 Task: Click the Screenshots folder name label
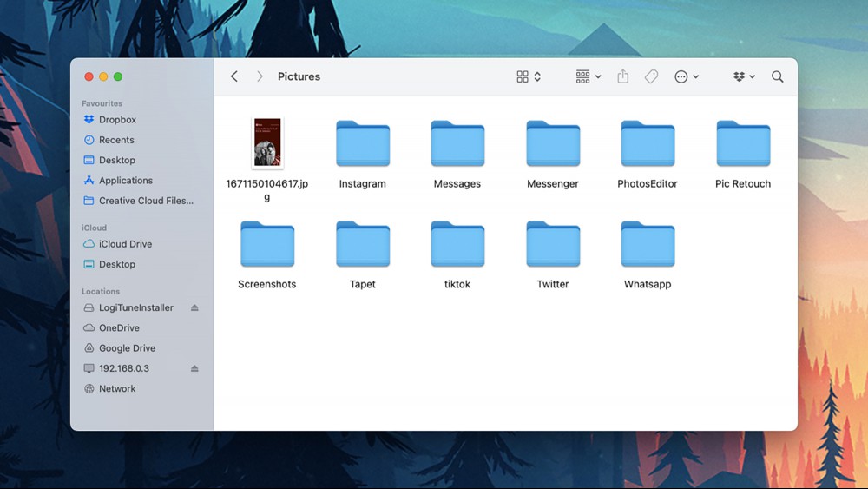tap(266, 284)
